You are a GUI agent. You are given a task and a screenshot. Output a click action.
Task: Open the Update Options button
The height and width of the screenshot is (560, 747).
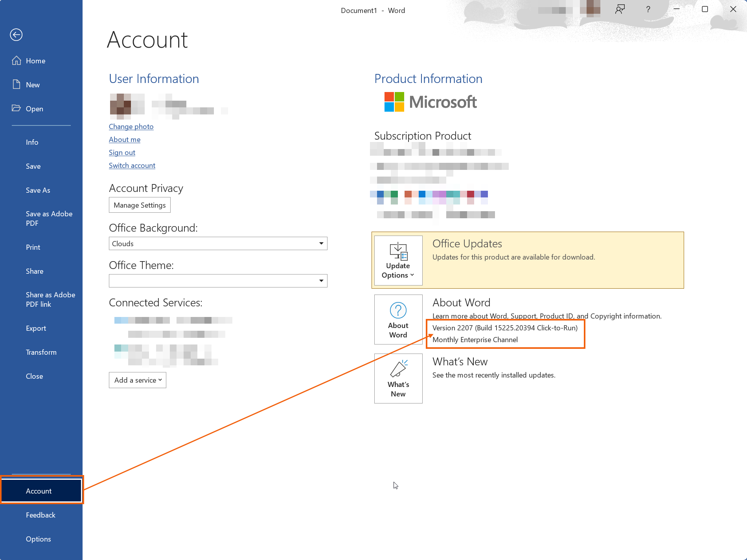pyautogui.click(x=398, y=260)
